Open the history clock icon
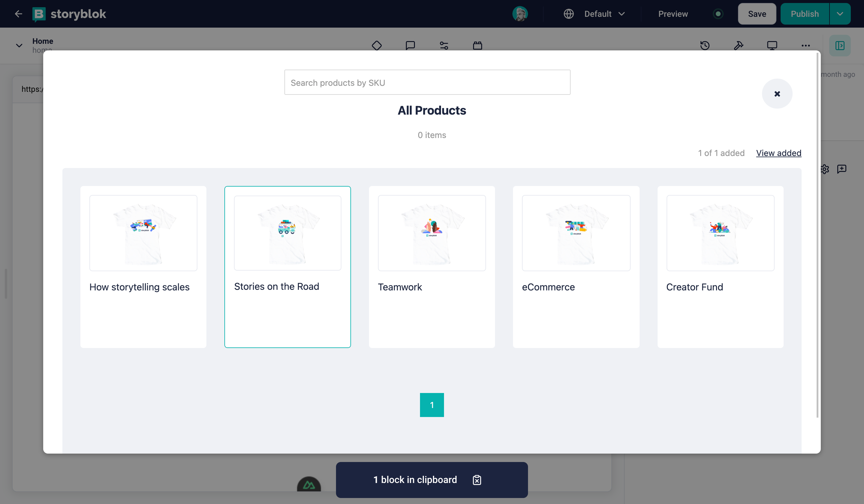Viewport: 864px width, 504px height. pyautogui.click(x=705, y=45)
